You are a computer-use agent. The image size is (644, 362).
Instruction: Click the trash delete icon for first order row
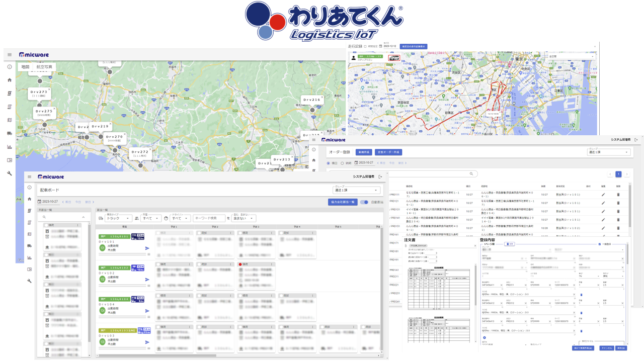click(618, 194)
